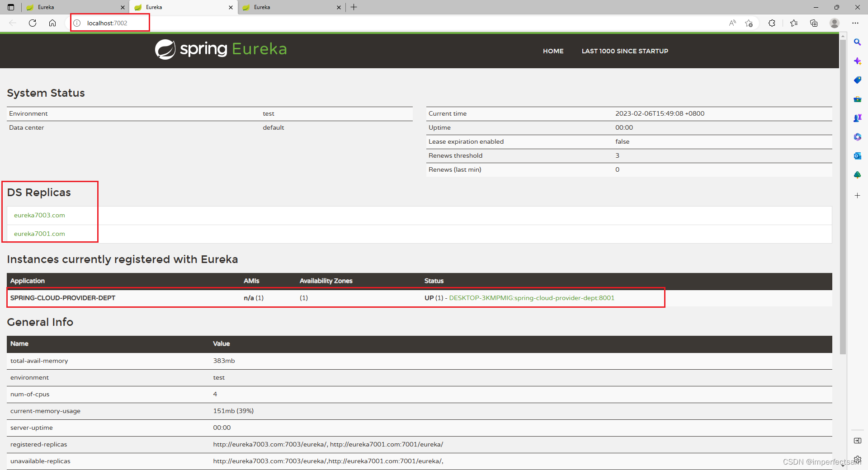This screenshot has height=470, width=868.
Task: Open the Settings and more ellipsis menu
Action: click(855, 23)
